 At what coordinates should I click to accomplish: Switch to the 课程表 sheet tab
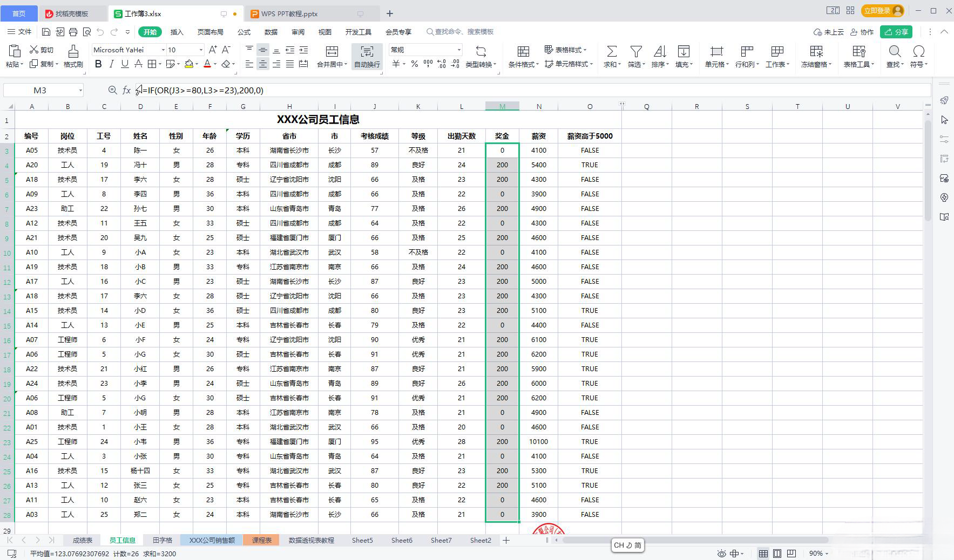pyautogui.click(x=262, y=540)
